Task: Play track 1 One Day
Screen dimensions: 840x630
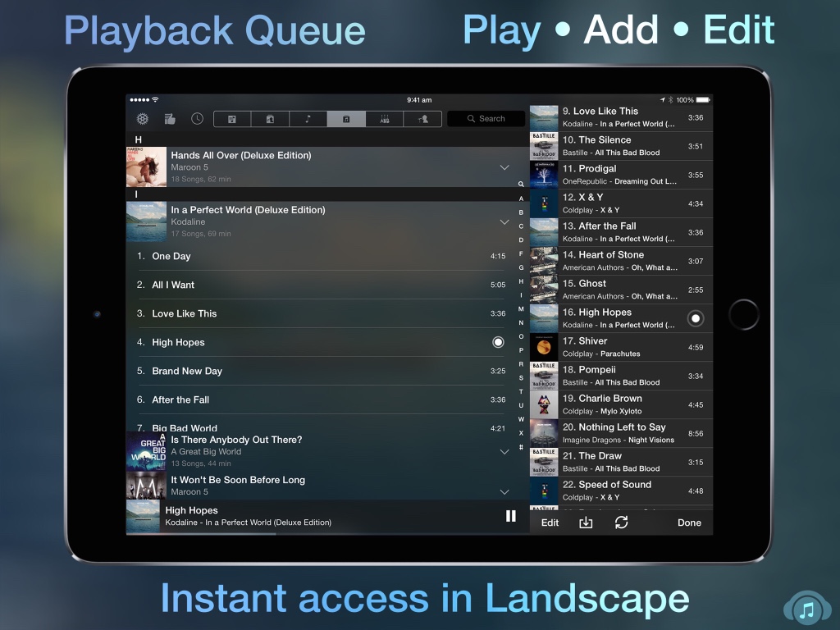Action: (321, 256)
